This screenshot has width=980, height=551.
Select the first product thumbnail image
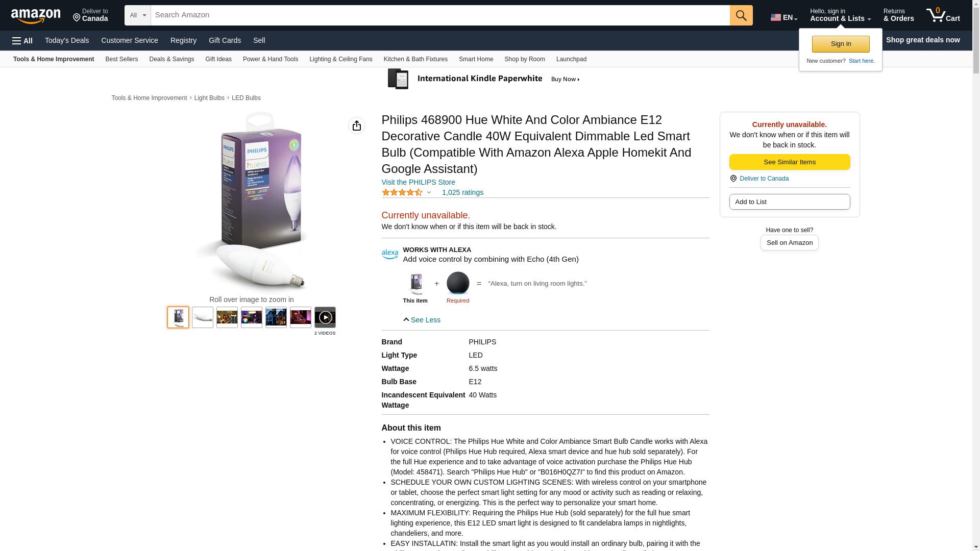[178, 317]
